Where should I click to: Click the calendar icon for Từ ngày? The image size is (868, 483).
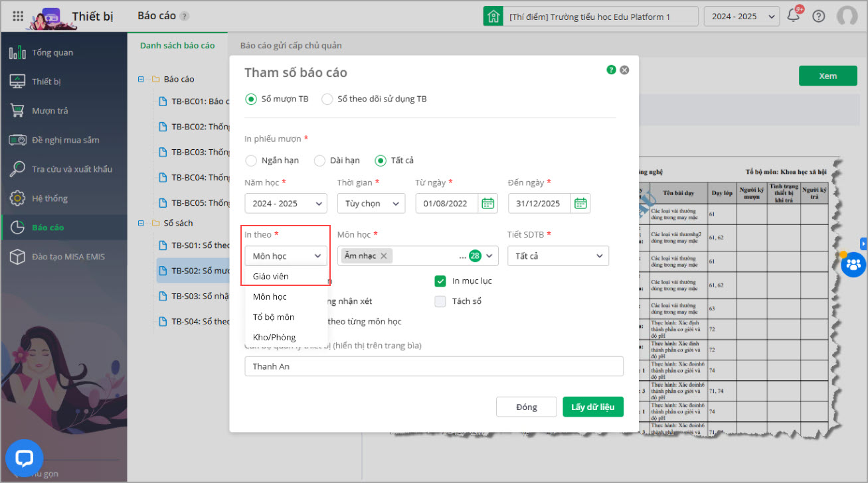point(487,203)
